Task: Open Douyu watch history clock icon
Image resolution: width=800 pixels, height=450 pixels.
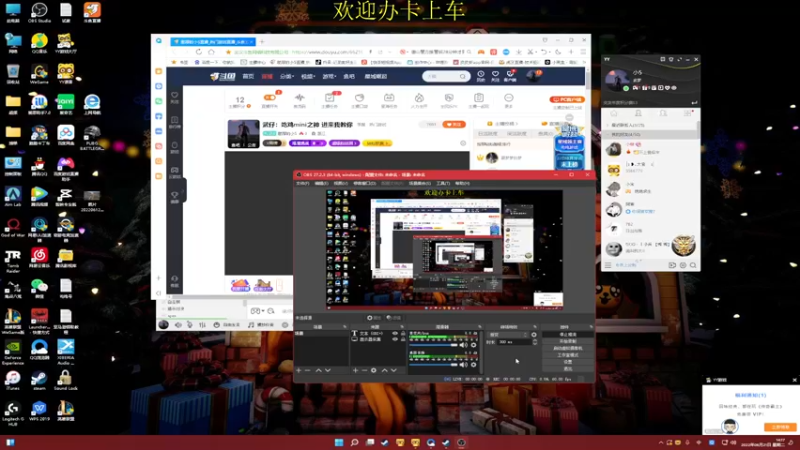Action: click(x=481, y=76)
